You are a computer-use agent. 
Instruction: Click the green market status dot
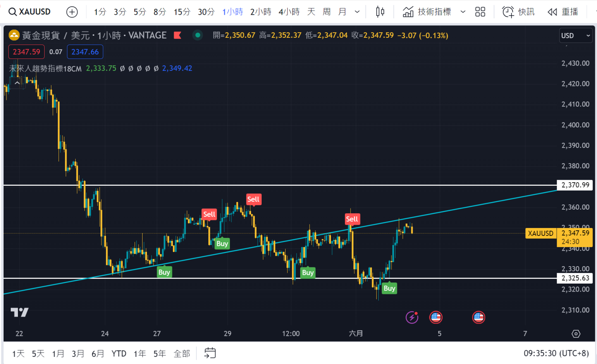tap(197, 35)
